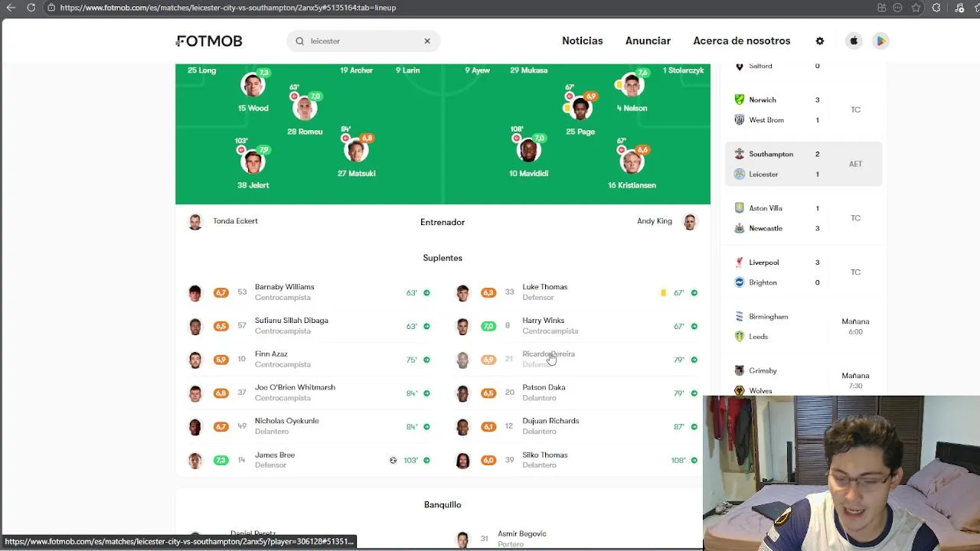Select the browser address bar URL

pyautogui.click(x=227, y=8)
